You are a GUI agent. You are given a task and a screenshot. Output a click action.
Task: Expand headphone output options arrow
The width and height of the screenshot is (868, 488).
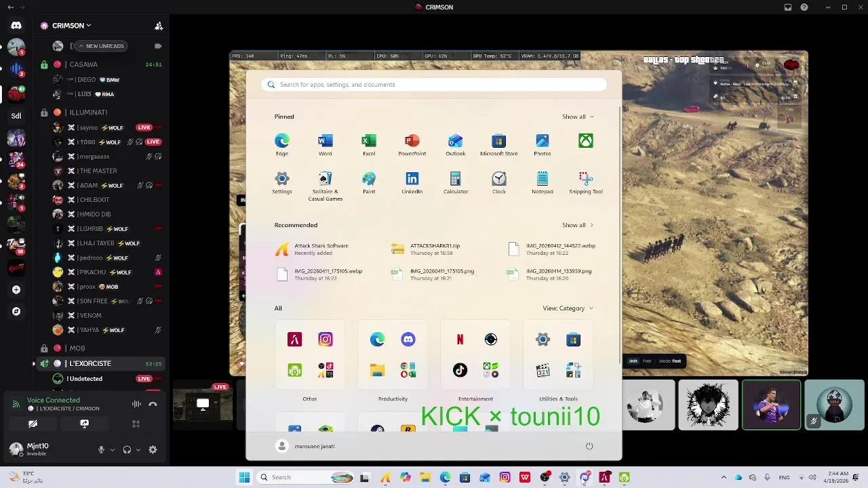tap(138, 449)
